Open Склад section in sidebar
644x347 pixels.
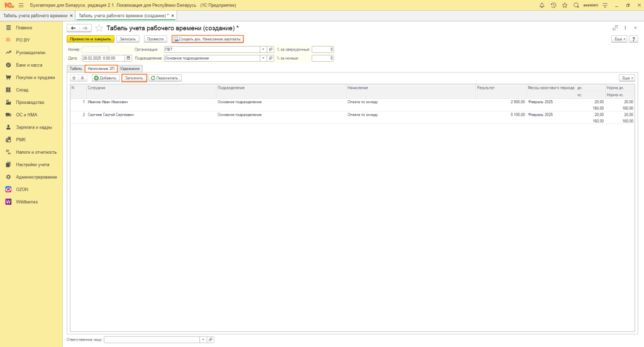(22, 89)
